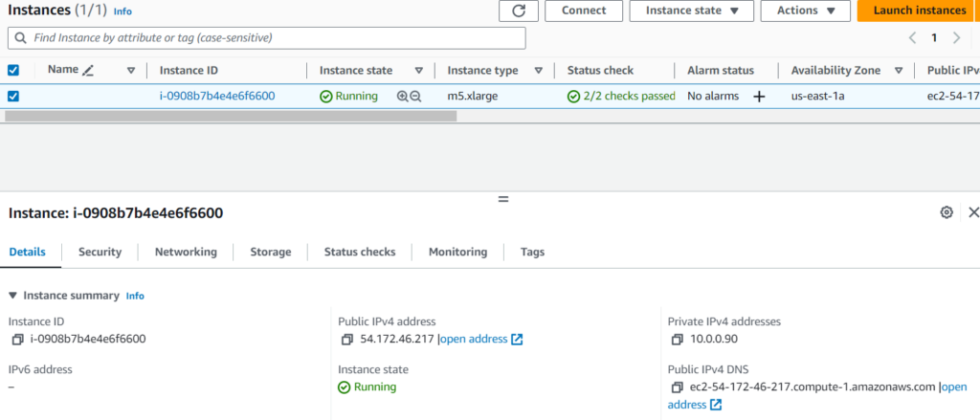Click search magnifier icon in filter box
980x420 pixels.
(x=21, y=38)
